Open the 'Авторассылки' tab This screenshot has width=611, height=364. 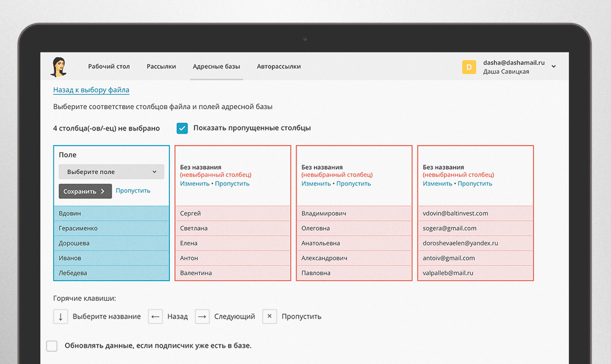(279, 67)
